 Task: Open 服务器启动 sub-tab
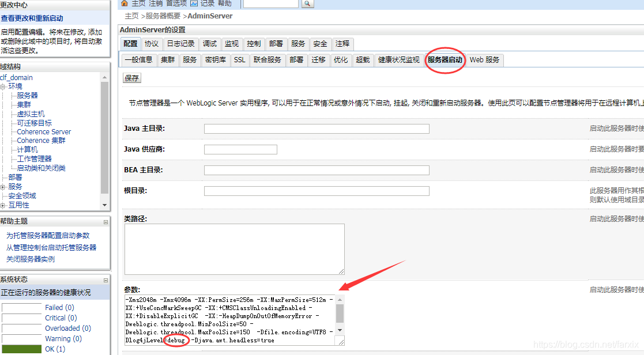[445, 60]
